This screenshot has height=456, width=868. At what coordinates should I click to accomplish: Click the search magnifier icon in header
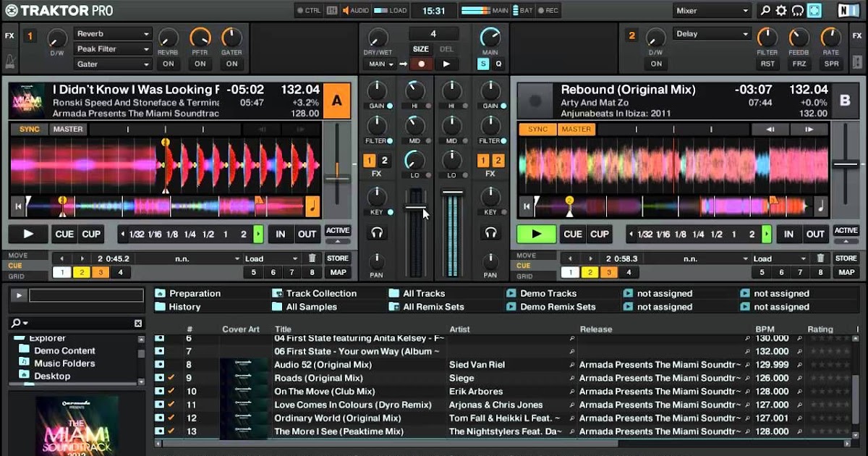pos(765,10)
